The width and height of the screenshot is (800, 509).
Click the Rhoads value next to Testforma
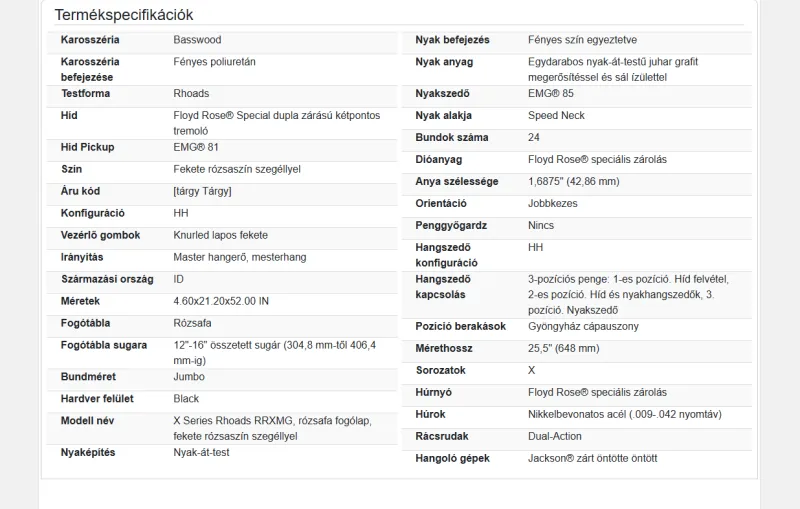(x=191, y=94)
